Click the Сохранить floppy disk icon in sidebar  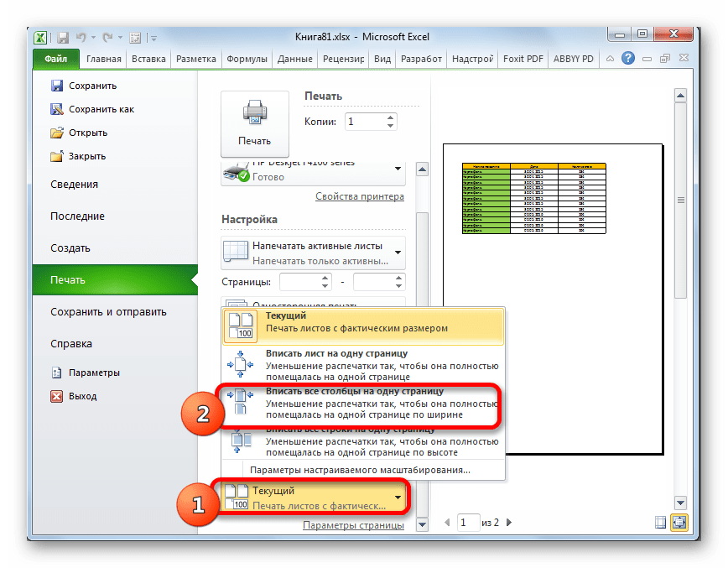57,86
